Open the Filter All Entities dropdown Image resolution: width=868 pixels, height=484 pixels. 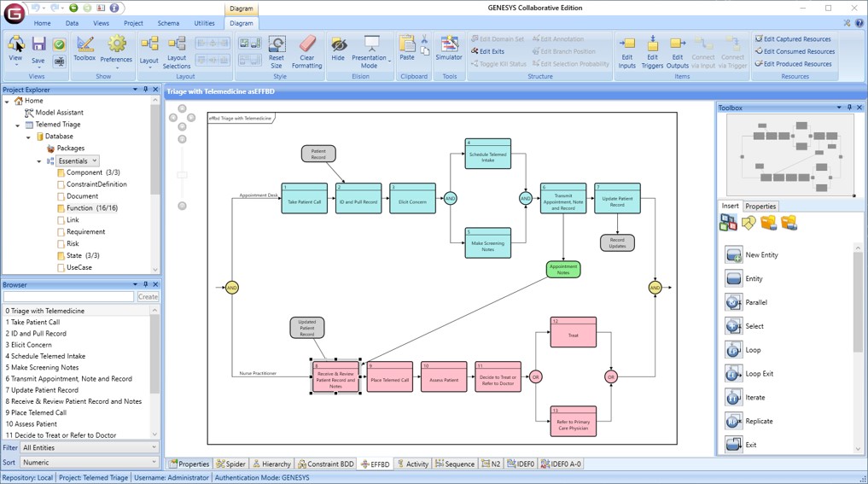[90, 447]
